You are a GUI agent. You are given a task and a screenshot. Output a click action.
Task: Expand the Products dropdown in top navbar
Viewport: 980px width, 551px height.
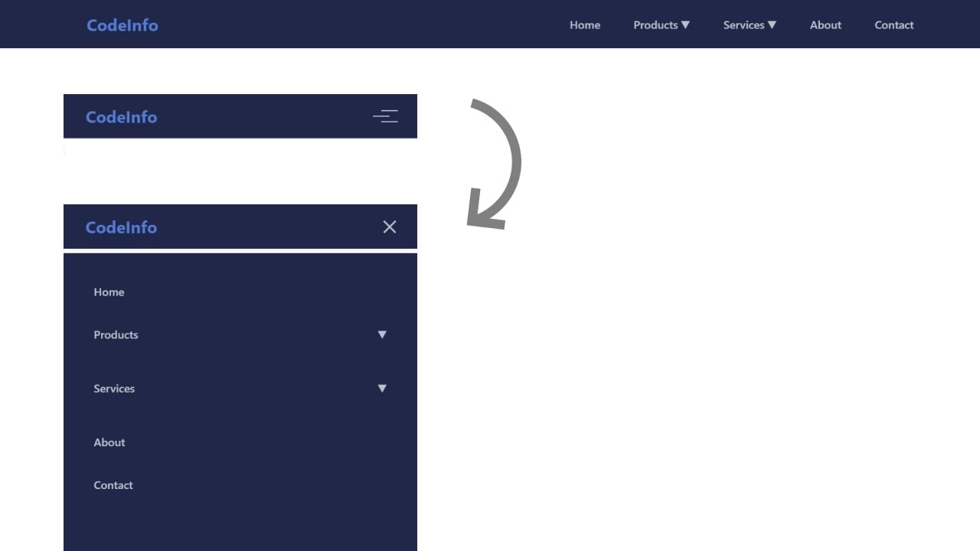(661, 24)
